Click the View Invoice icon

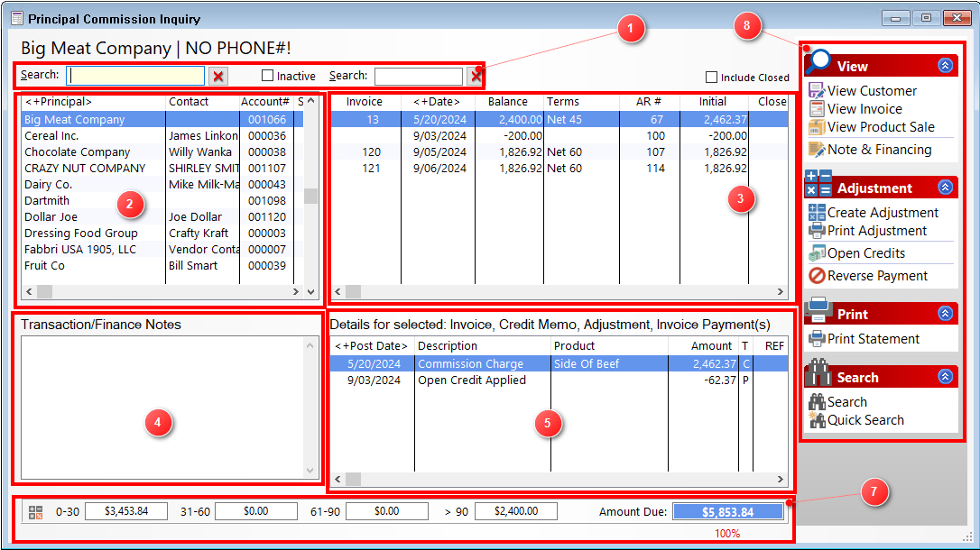point(817,109)
